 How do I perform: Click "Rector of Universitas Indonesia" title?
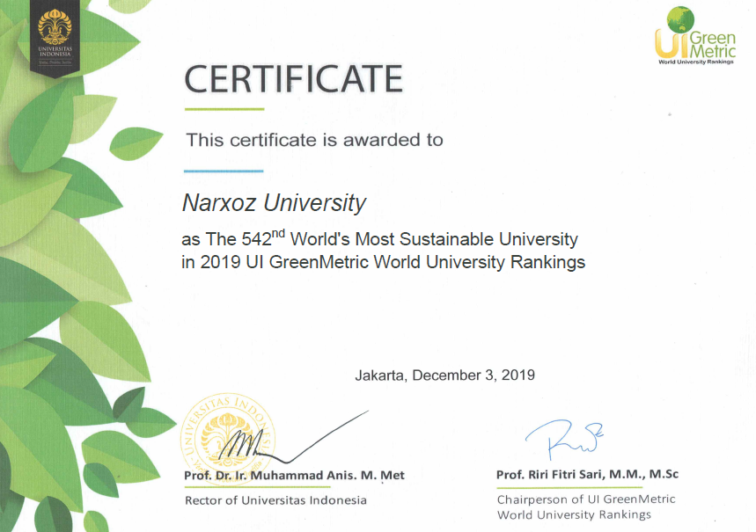[275, 500]
